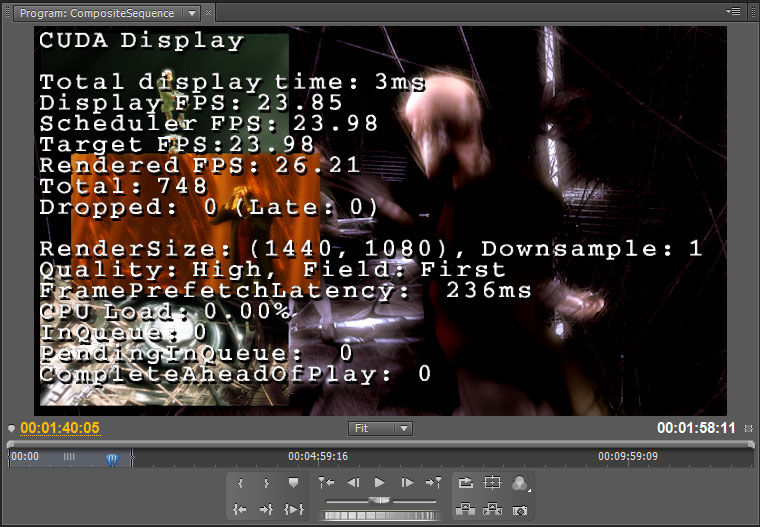
Task: Open the Fit zoom level dropdown
Action: pos(380,428)
